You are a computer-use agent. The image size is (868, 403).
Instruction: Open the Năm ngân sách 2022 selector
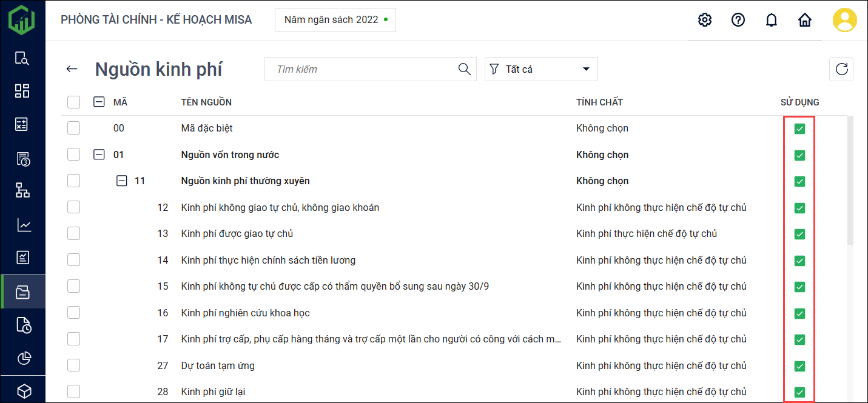pyautogui.click(x=335, y=20)
